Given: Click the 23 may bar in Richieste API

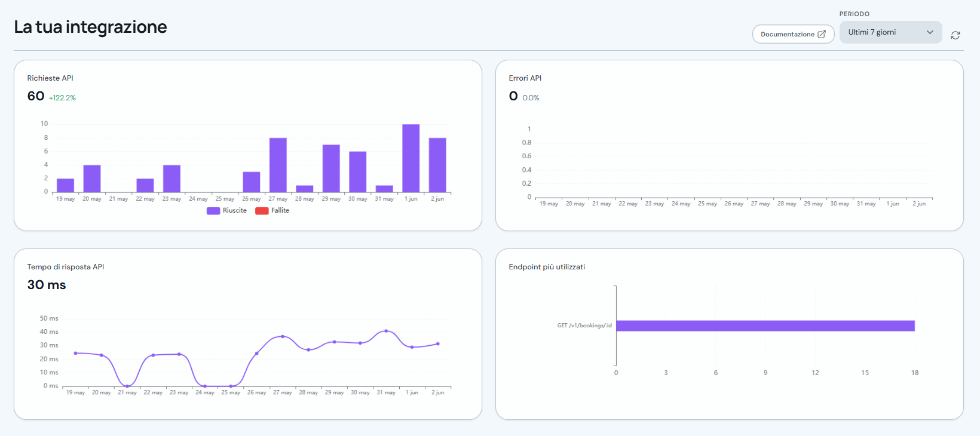Looking at the screenshot, I should (171, 179).
